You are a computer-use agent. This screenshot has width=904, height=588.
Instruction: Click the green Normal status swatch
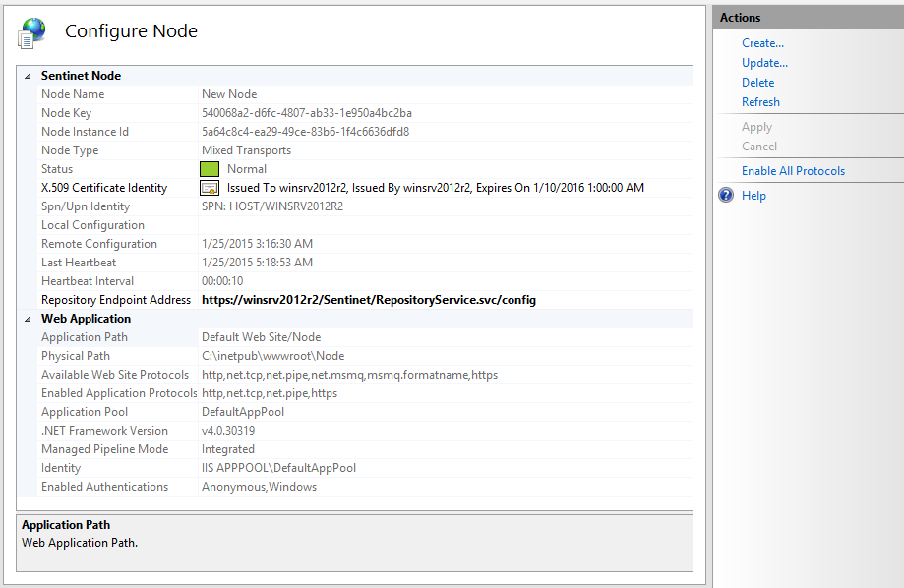[210, 169]
